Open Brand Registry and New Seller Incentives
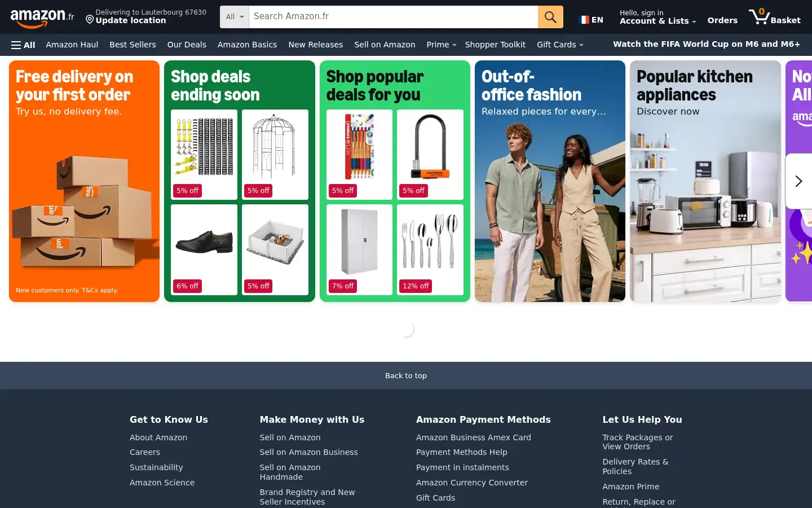This screenshot has height=508, width=812. coord(307,497)
